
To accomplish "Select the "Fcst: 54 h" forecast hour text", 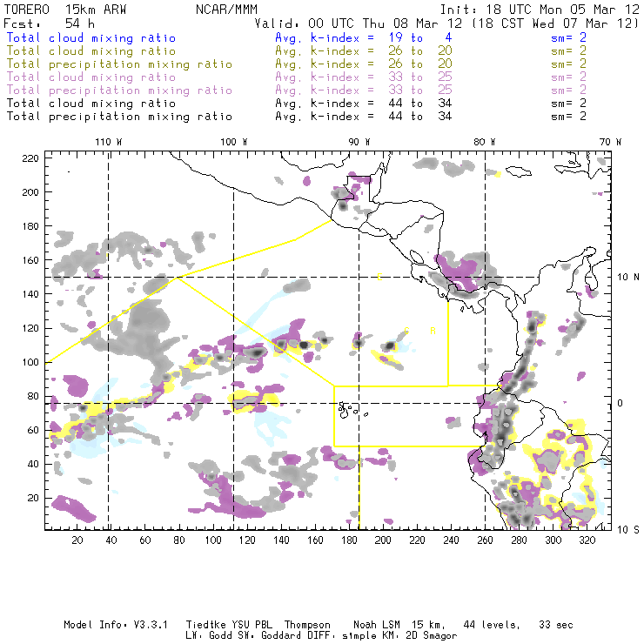I will tap(50, 23).
